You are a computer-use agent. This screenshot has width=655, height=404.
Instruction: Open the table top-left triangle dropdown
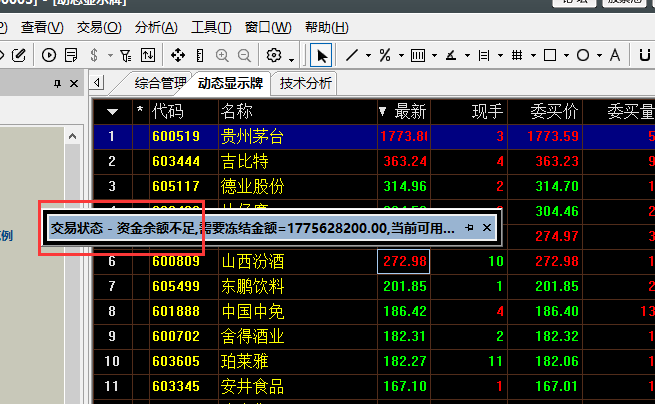(112, 112)
